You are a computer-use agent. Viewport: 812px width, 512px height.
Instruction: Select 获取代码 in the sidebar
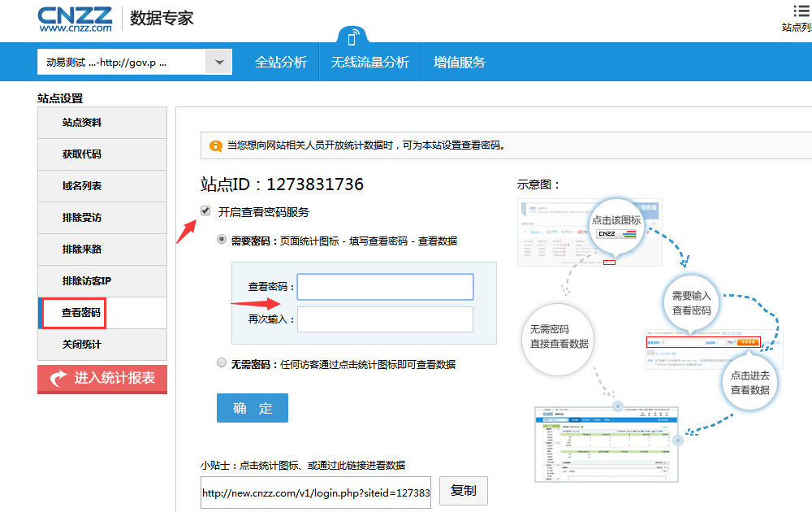click(x=82, y=154)
